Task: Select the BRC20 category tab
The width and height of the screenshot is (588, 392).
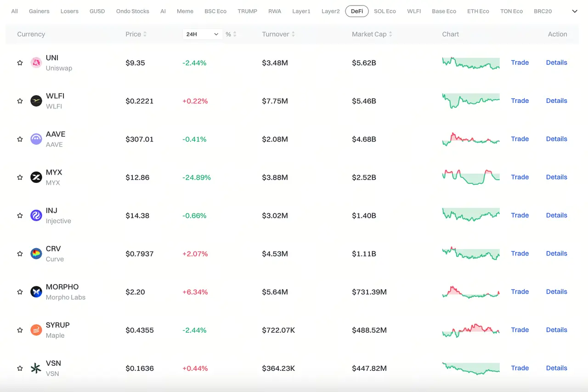Action: click(543, 11)
